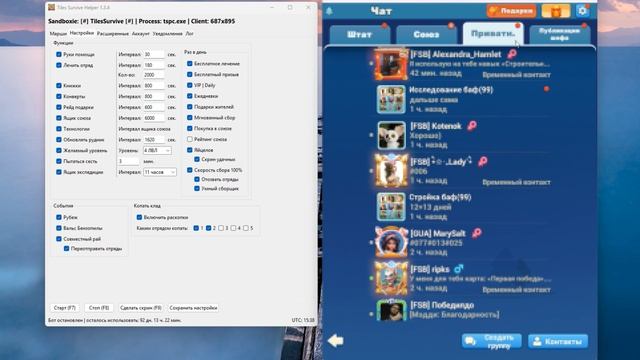The width and height of the screenshot is (640, 360).
Task: Switch to the Штат chat tab
Action: pos(359,34)
